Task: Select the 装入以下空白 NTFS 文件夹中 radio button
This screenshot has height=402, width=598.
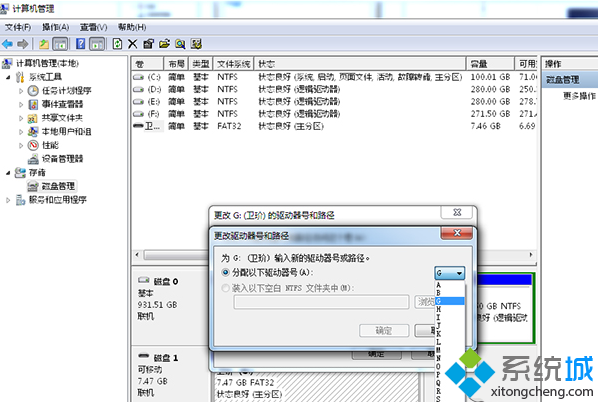Action: coord(225,288)
